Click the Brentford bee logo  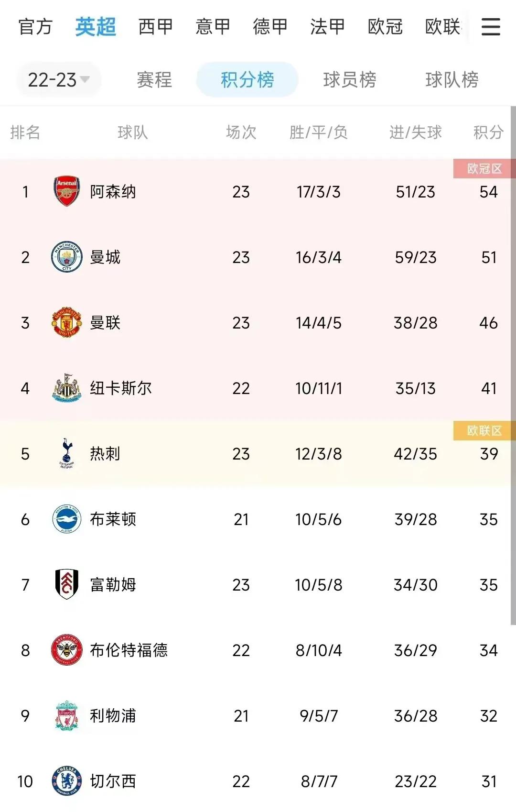click(67, 650)
